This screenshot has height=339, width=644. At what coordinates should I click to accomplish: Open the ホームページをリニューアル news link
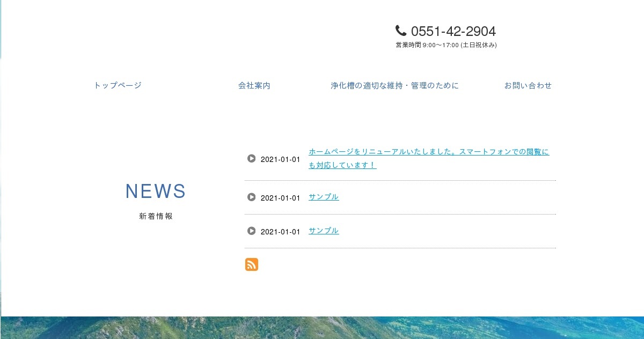(429, 158)
